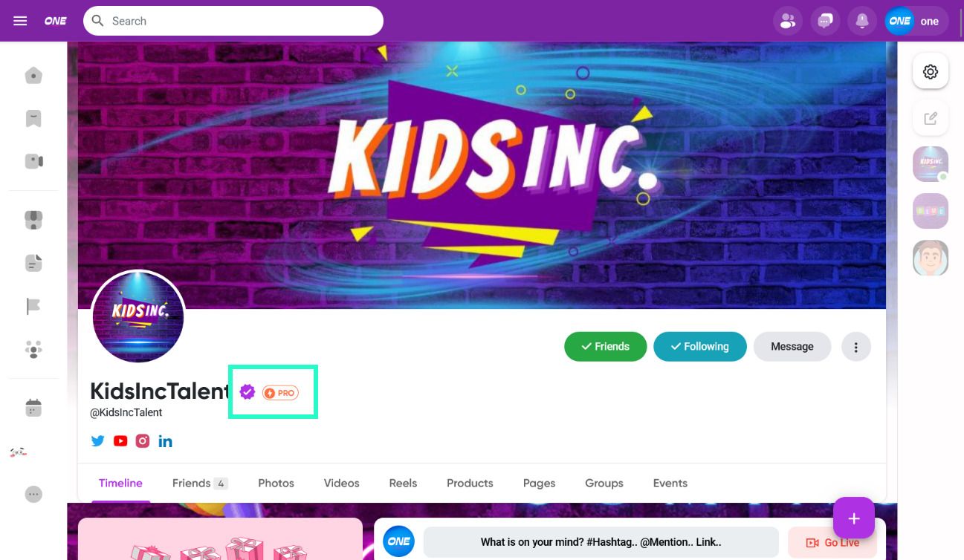
Task: Open friend requests icon in header
Action: (x=787, y=21)
